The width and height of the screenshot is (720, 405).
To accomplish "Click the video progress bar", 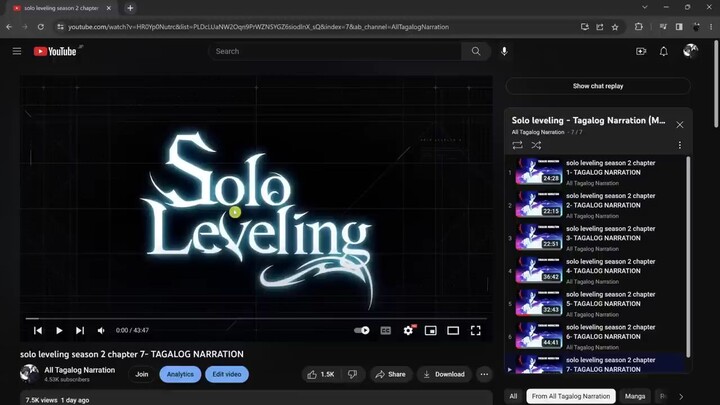I will click(256, 318).
